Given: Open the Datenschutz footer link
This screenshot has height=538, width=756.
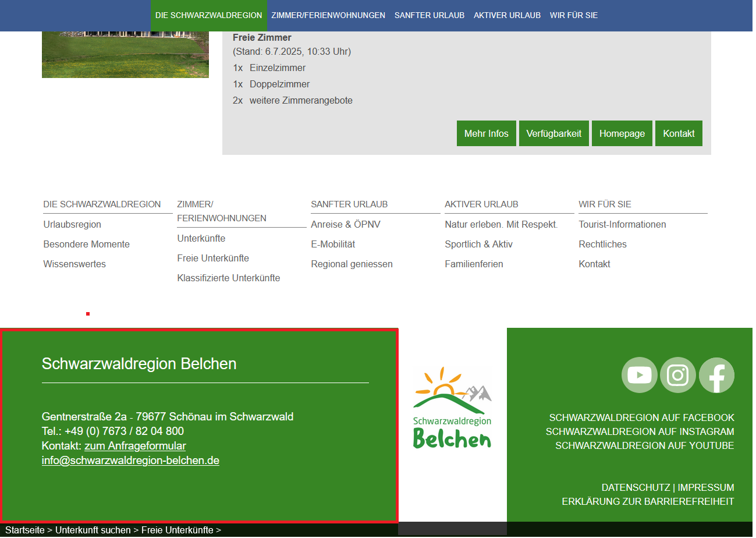Looking at the screenshot, I should click(636, 487).
